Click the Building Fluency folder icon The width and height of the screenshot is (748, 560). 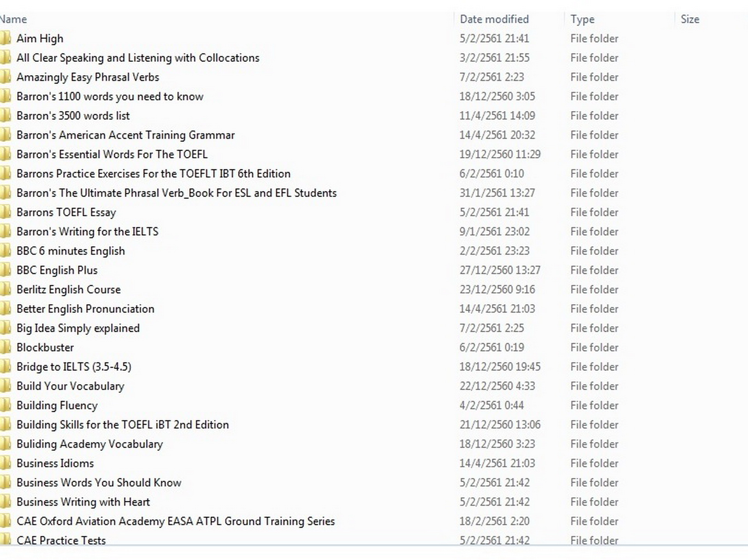5,405
